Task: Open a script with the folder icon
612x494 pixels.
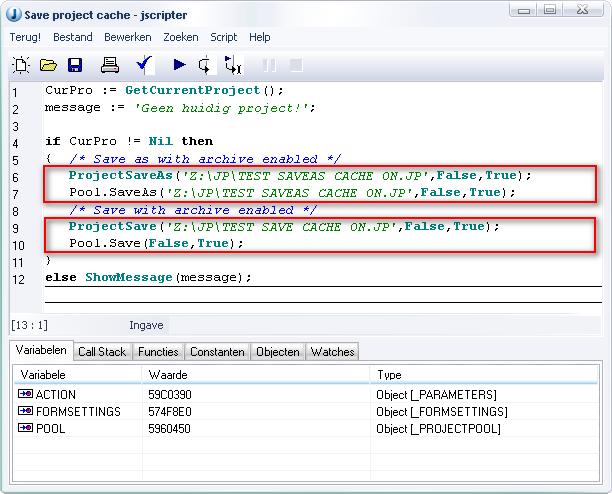Action: point(48,65)
